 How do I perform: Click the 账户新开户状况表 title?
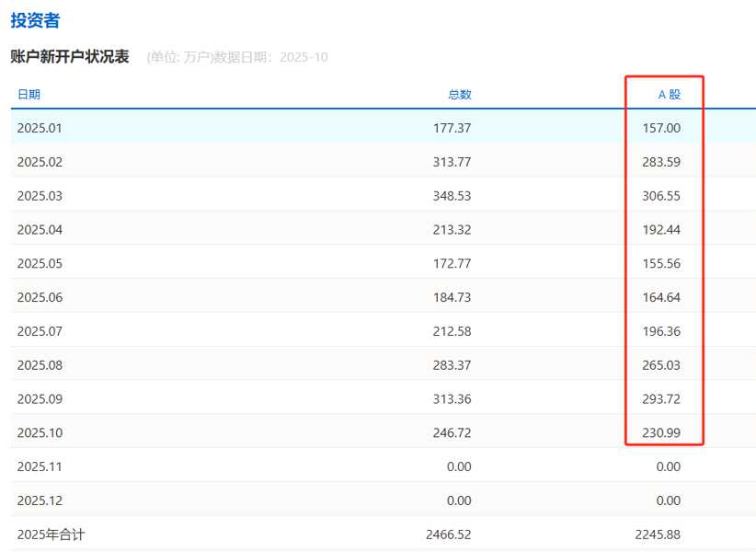(70, 56)
